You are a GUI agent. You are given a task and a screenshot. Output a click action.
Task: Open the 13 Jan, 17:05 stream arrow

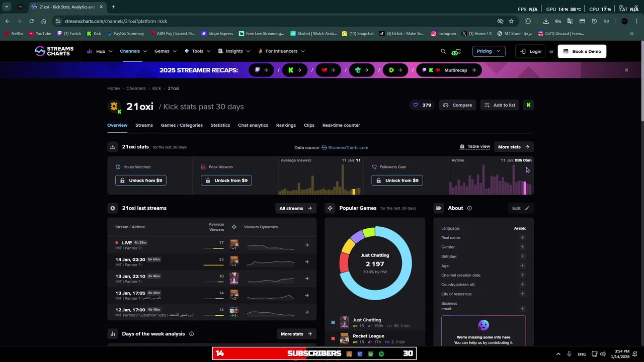pos(307,295)
